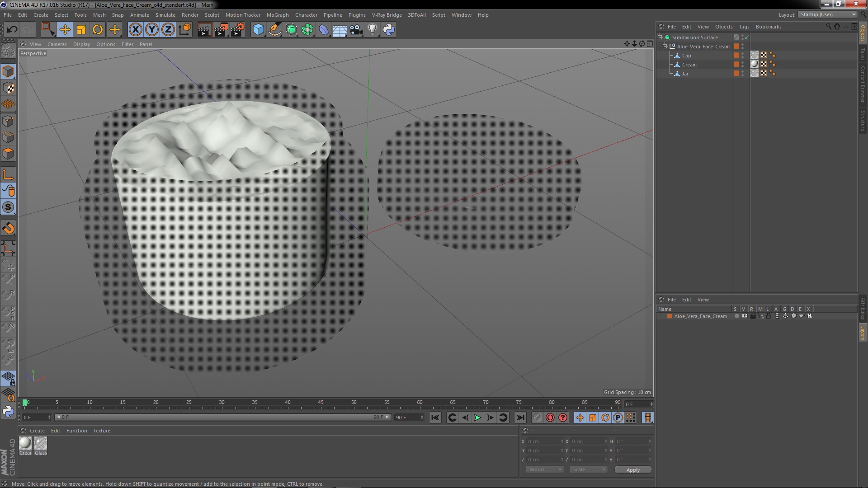This screenshot has height=488, width=868.
Task: Open the Deformer (Bend) icon
Action: [x=324, y=30]
